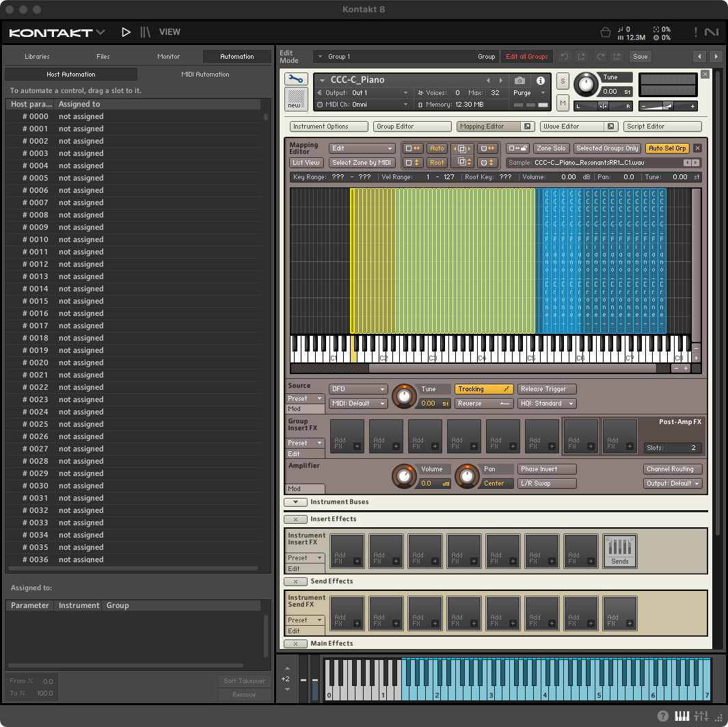Switch to the Libraries tab
728x727 pixels.
point(37,57)
